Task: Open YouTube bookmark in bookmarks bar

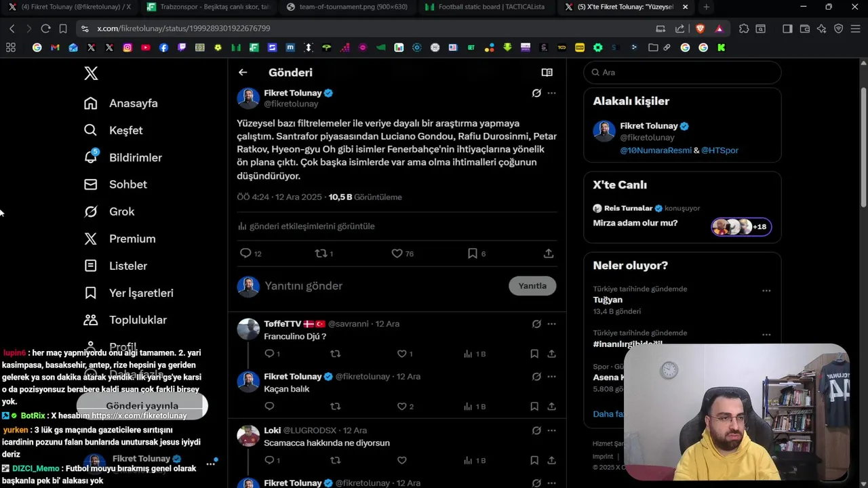Action: pyautogui.click(x=145, y=47)
